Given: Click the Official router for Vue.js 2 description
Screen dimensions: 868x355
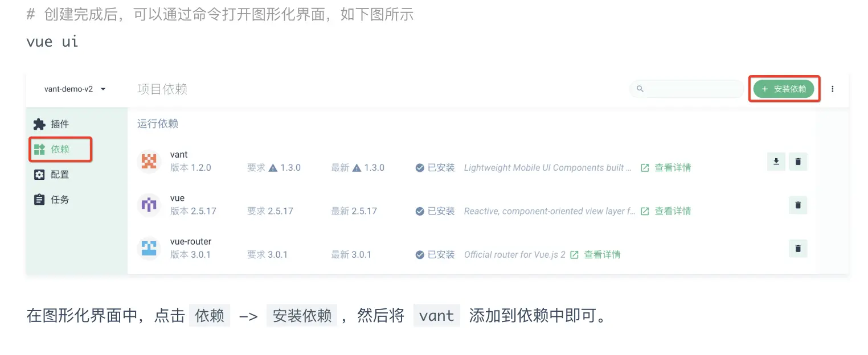Looking at the screenshot, I should pyautogui.click(x=515, y=254).
